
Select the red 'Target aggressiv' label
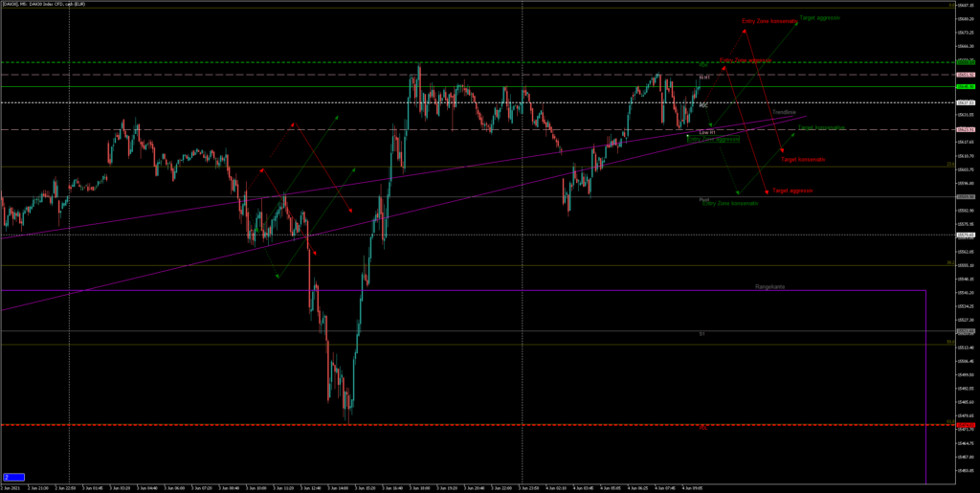coord(793,191)
